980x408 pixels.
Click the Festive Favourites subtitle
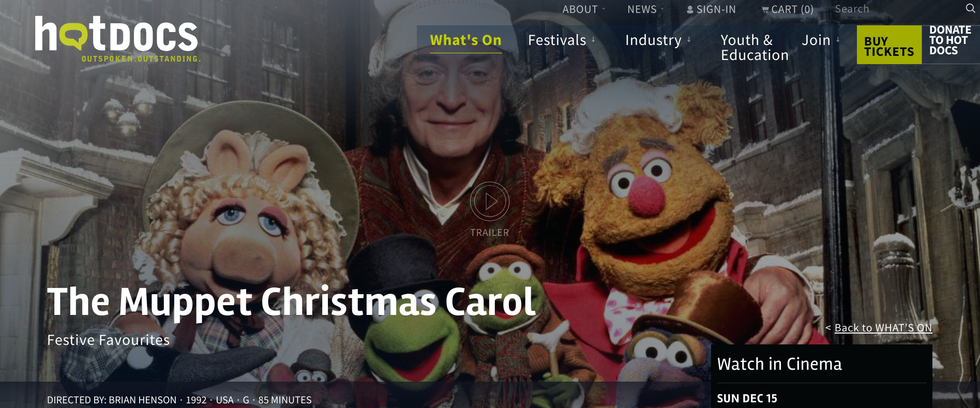click(x=109, y=340)
